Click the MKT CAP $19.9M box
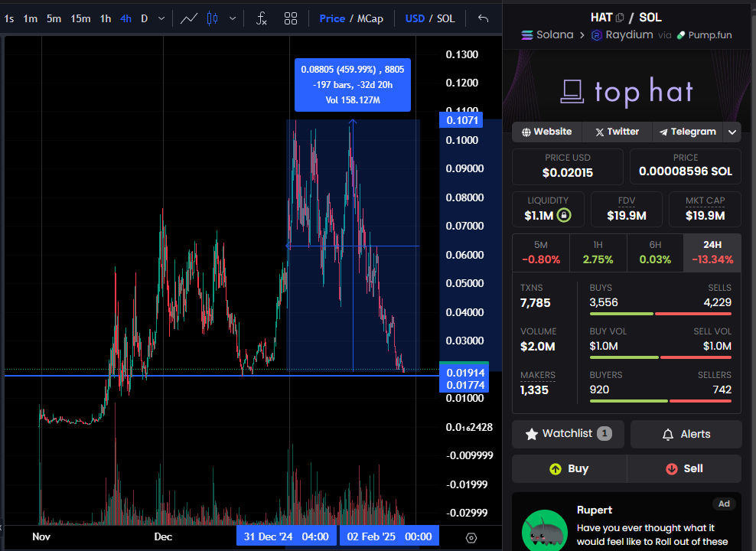Image resolution: width=756 pixels, height=551 pixels. [x=705, y=209]
